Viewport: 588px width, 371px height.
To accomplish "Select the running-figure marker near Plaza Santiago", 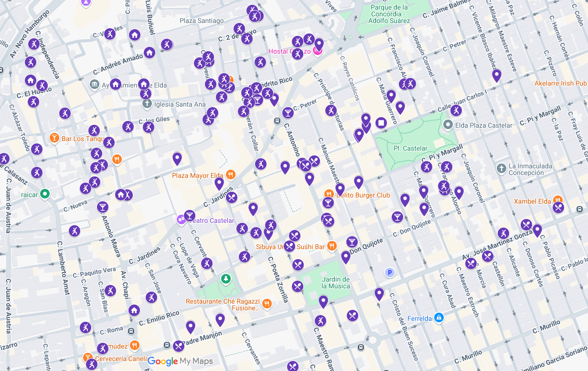I will (238, 29).
